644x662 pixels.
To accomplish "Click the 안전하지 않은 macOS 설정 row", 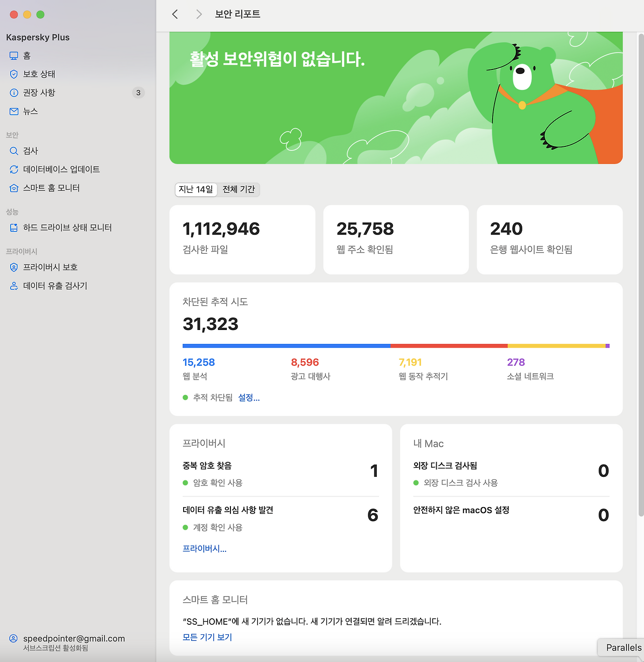I will click(x=511, y=515).
